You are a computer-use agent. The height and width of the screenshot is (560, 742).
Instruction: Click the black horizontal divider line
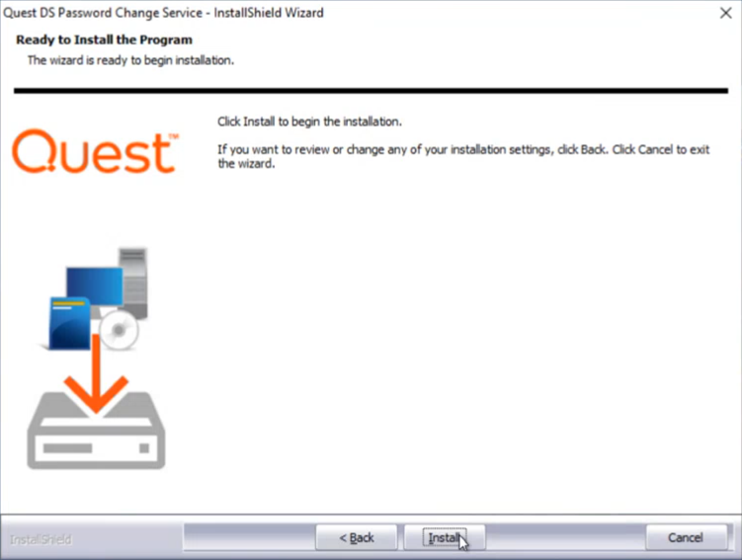[x=371, y=90]
